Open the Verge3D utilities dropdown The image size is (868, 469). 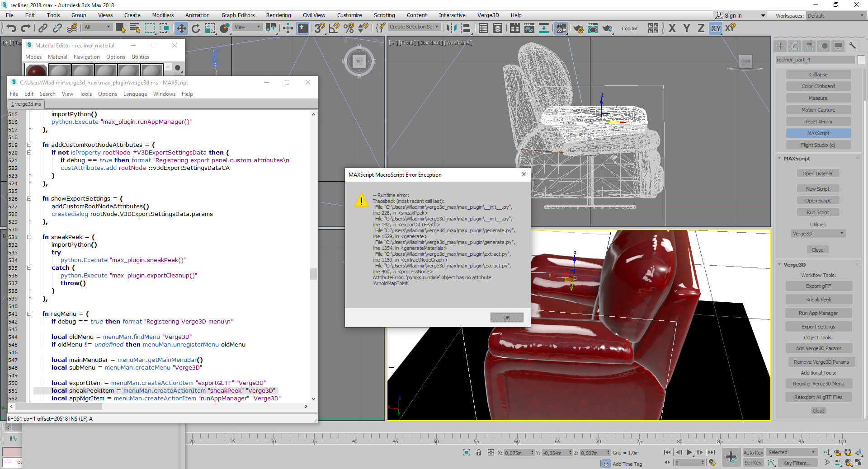[818, 234]
